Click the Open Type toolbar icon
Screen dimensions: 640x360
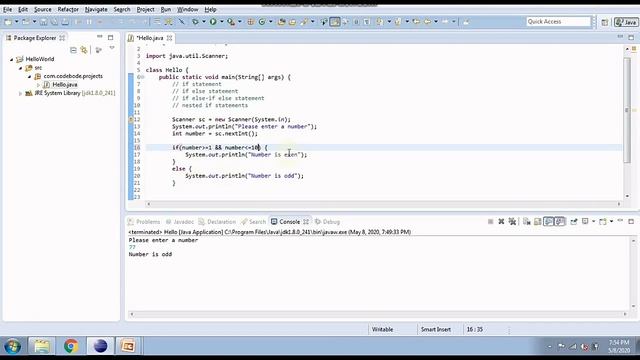click(281, 22)
